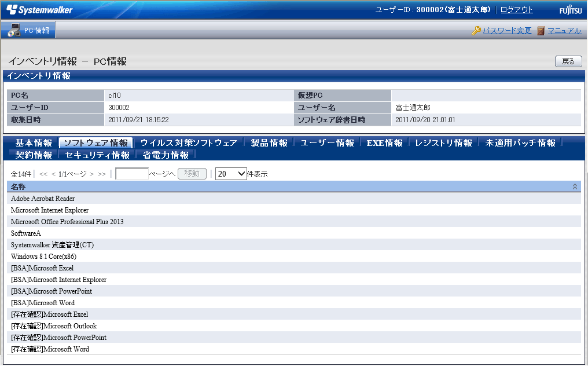Click the 名称 column header
588x366 pixels.
(294, 186)
